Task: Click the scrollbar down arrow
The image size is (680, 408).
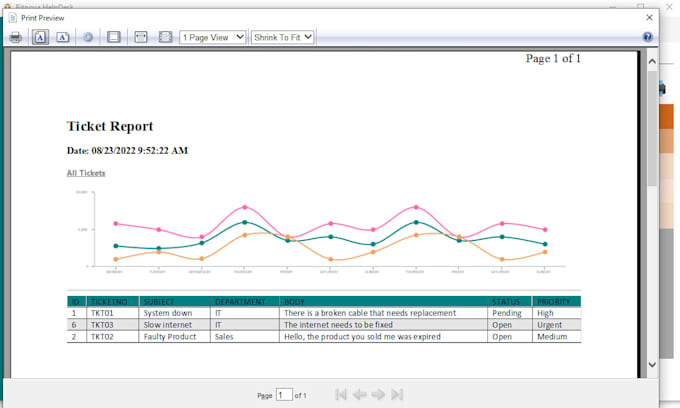Action: coord(652,365)
